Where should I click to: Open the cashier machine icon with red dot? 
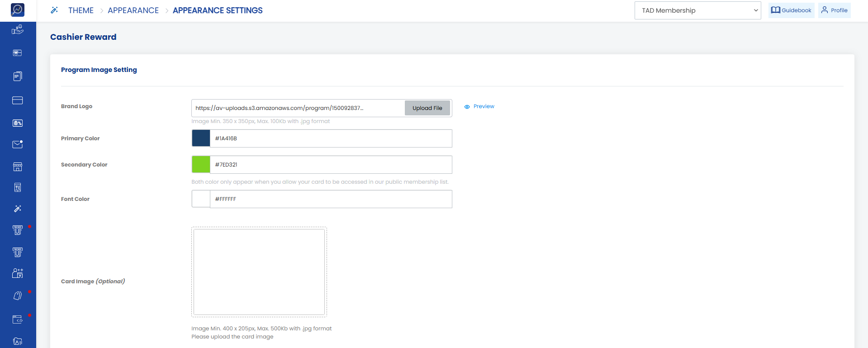pos(18,230)
